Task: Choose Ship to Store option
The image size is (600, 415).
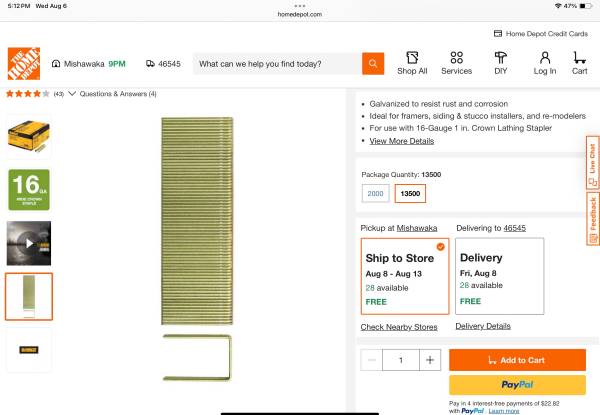Action: (405, 276)
